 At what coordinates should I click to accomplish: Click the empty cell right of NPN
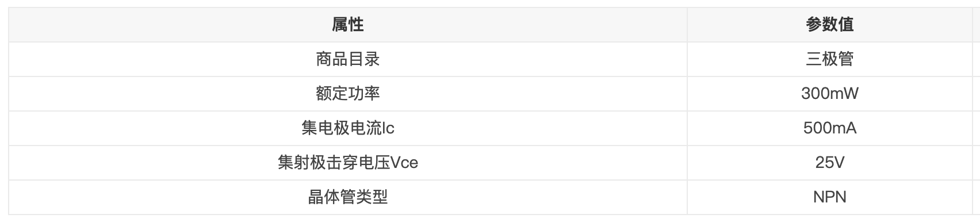tap(976, 197)
